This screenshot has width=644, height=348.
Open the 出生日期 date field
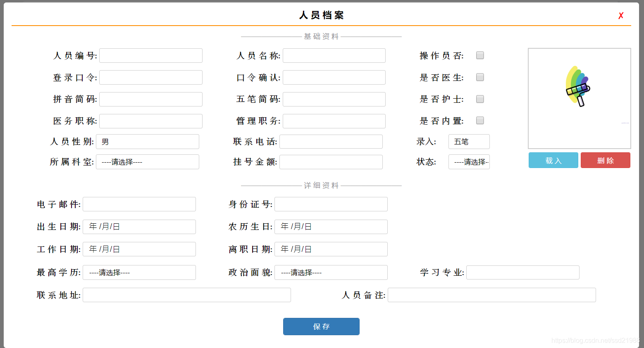(x=139, y=227)
